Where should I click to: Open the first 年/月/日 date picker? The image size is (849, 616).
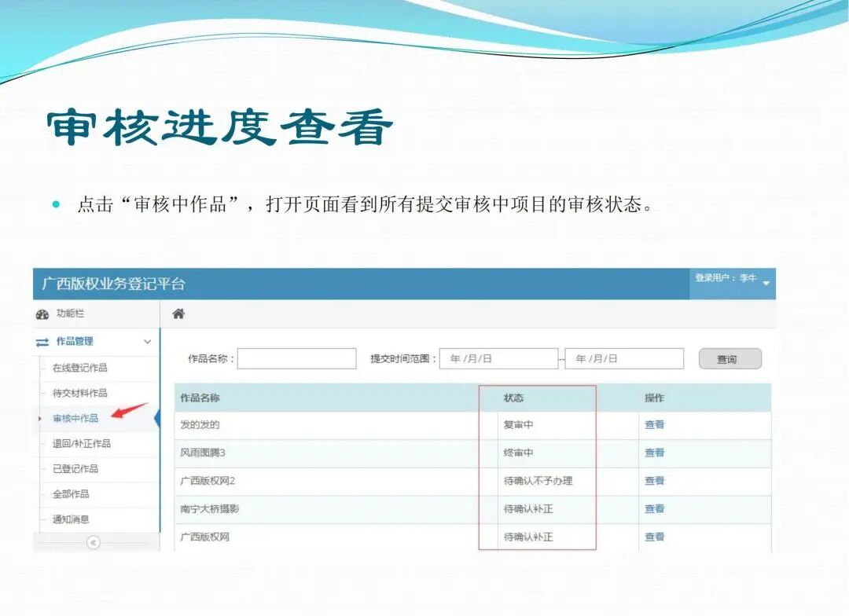[498, 358]
